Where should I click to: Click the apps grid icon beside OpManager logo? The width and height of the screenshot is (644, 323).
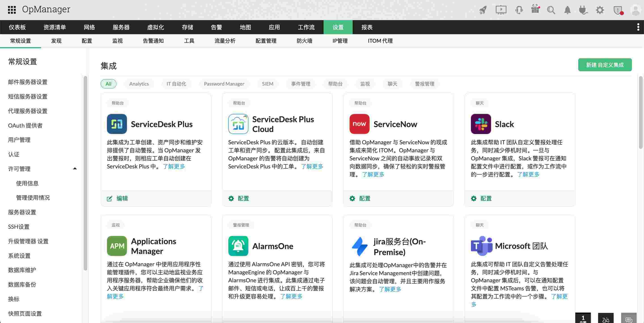11,10
